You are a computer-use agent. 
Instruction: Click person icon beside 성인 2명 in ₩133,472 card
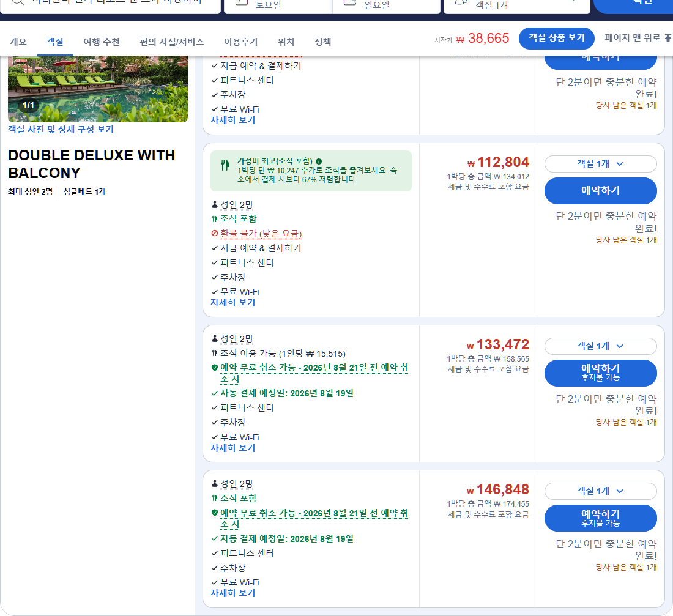[215, 338]
